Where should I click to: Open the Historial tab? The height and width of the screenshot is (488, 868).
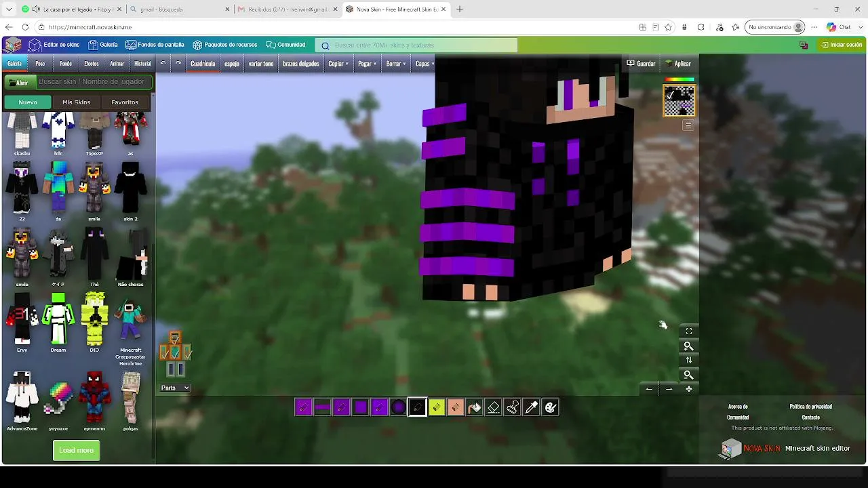click(143, 64)
